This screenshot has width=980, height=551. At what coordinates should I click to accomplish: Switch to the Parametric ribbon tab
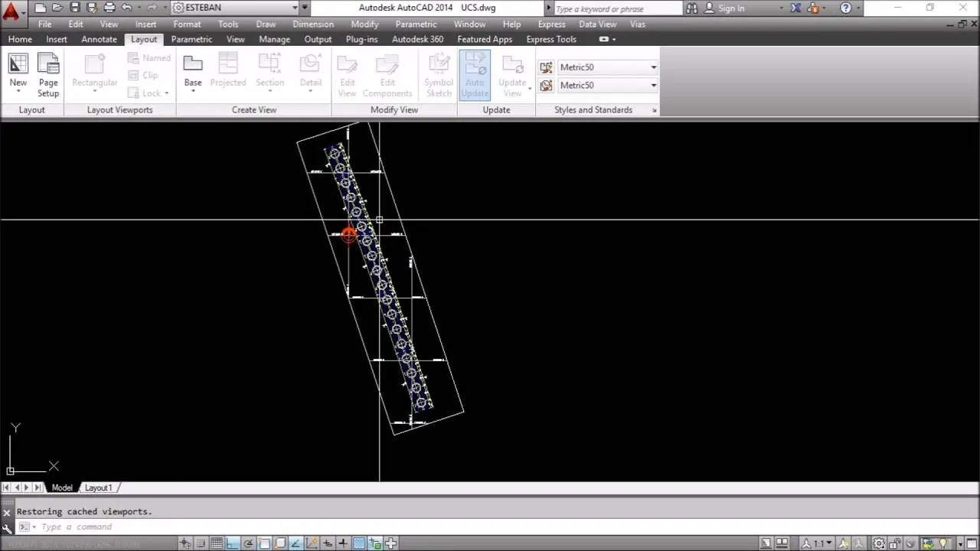pos(191,39)
